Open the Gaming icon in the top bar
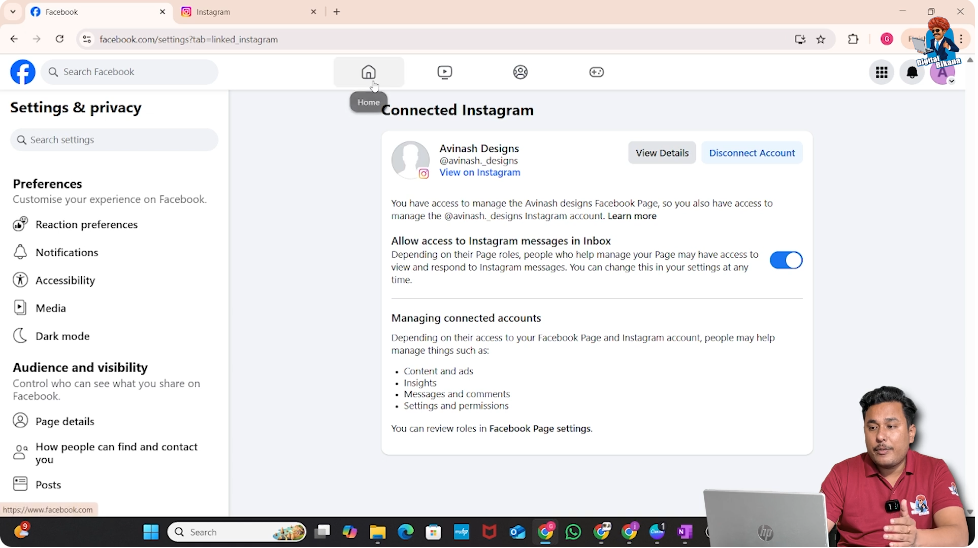The image size is (978, 548). click(596, 72)
